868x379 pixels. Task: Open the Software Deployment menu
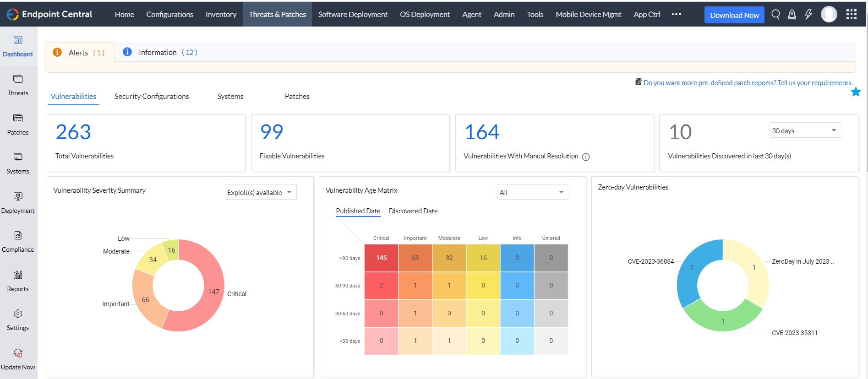pyautogui.click(x=353, y=15)
